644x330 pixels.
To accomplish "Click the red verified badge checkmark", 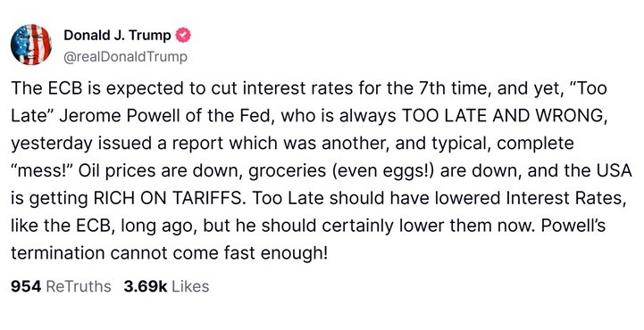I will point(183,36).
